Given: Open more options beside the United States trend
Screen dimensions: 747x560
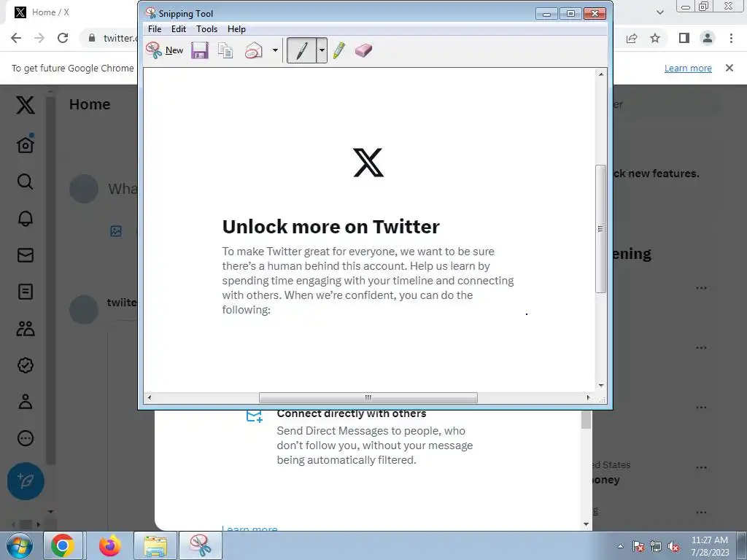Looking at the screenshot, I should [x=701, y=467].
